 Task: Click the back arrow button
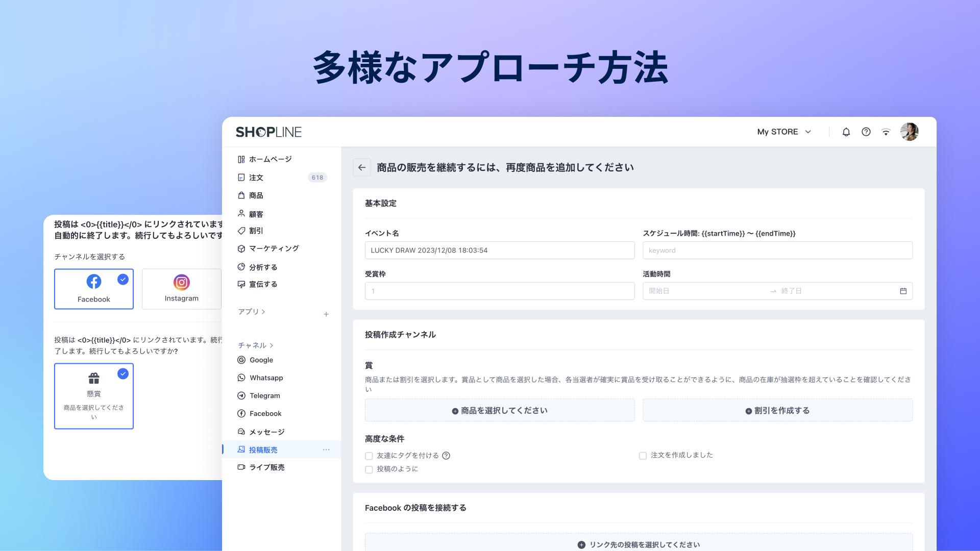[x=362, y=167]
